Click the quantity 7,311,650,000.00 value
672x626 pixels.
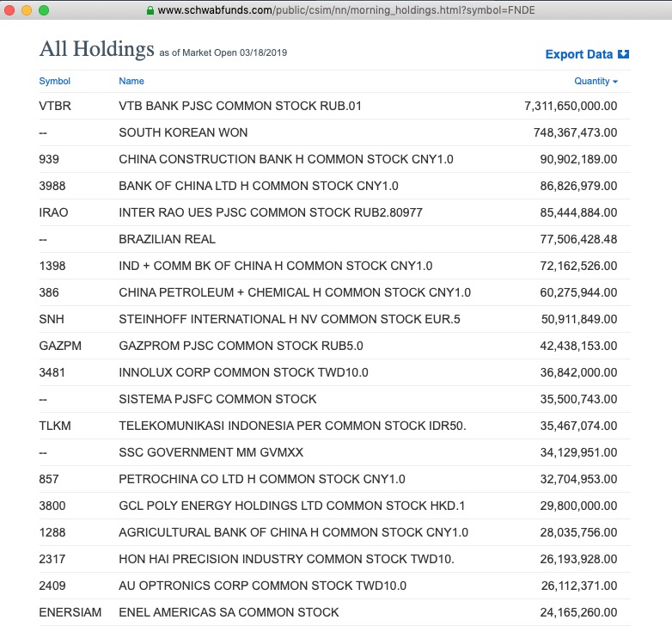coord(570,106)
